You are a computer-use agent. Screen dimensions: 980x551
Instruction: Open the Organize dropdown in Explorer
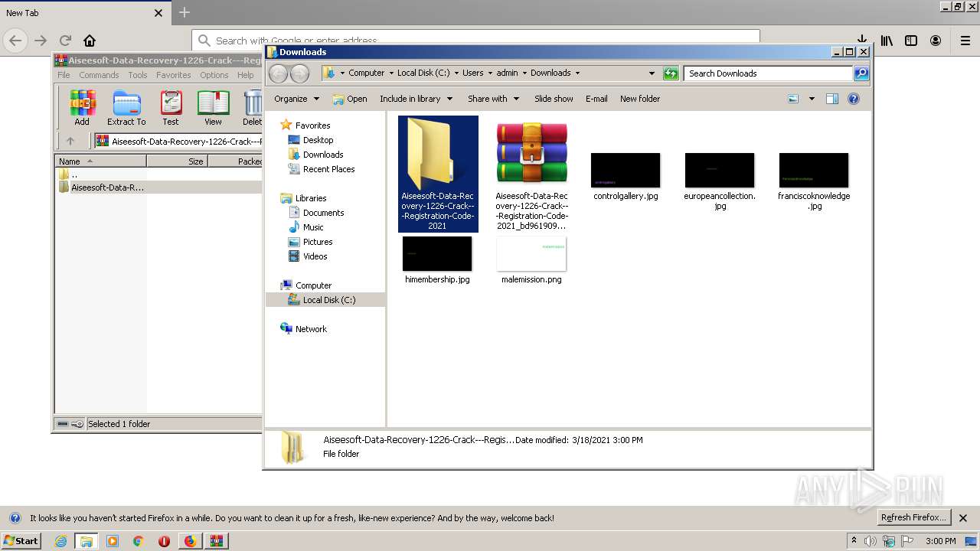(x=296, y=99)
